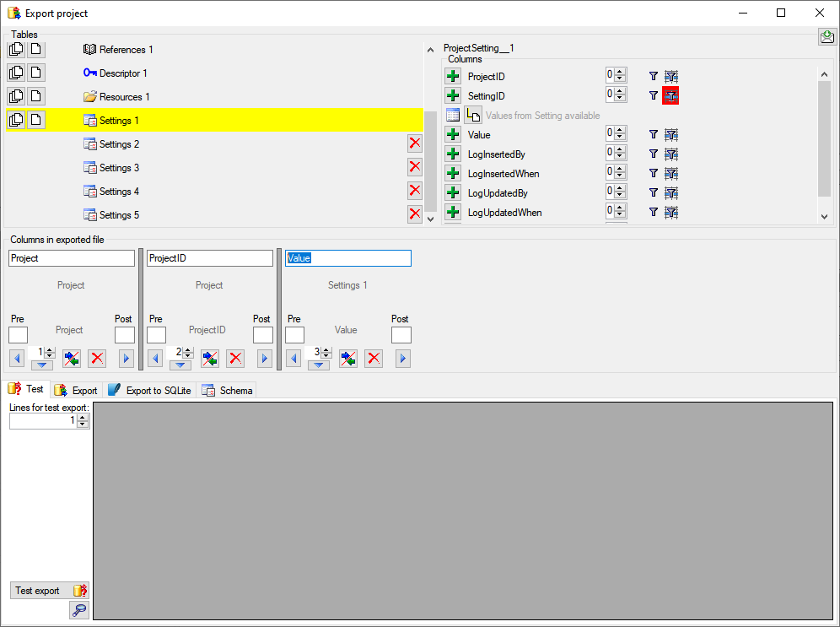
Task: Delete the Value export column
Action: click(374, 358)
